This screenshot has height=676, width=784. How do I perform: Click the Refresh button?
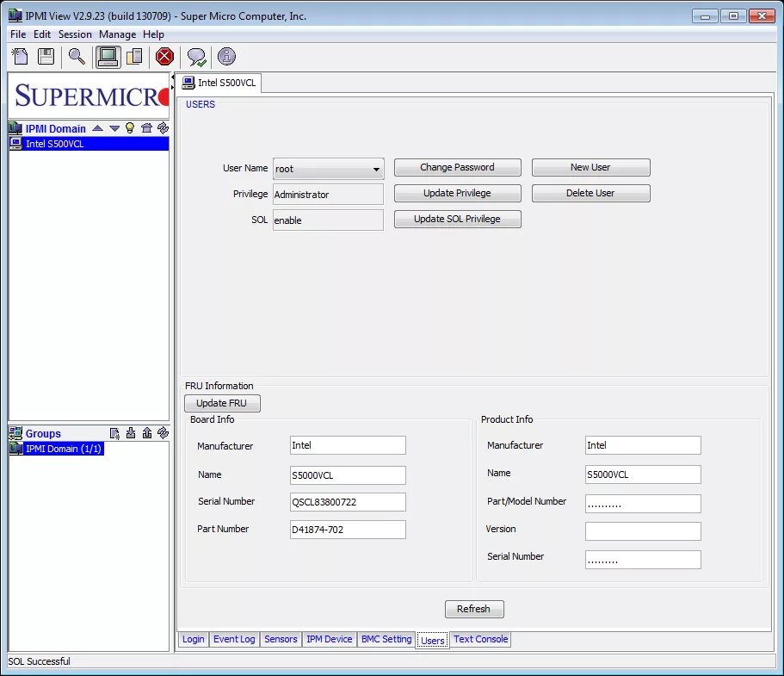[x=474, y=609]
